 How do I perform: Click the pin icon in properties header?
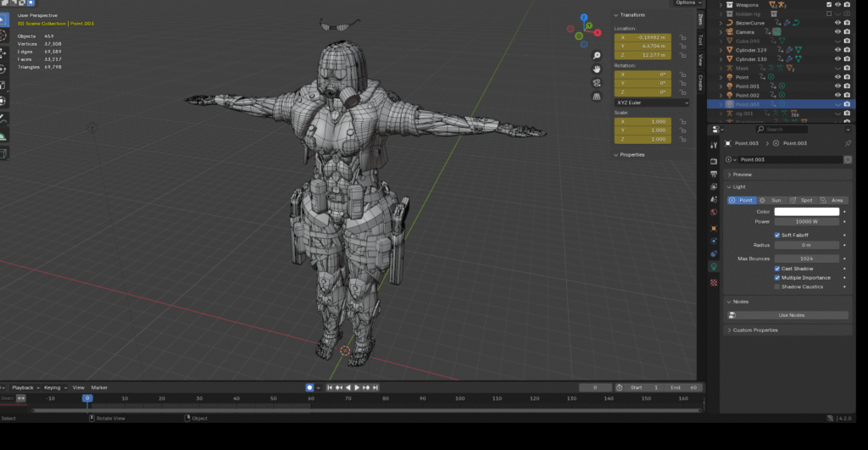(848, 144)
